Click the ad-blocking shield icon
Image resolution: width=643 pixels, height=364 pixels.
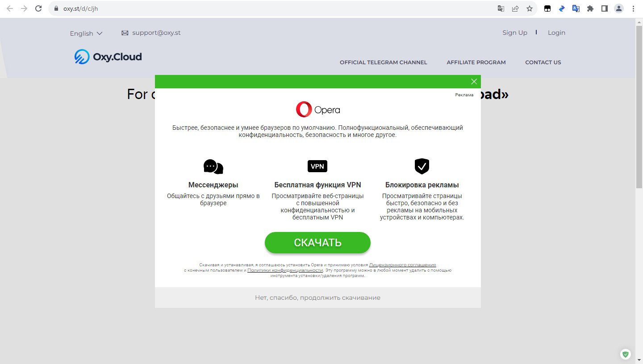(422, 166)
